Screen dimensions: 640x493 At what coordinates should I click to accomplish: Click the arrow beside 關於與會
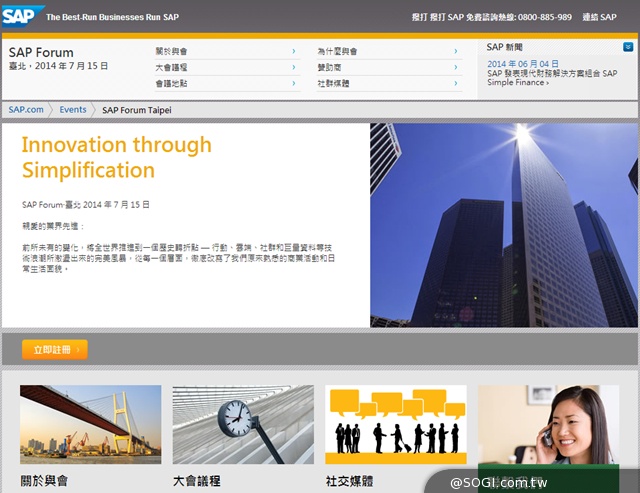293,51
